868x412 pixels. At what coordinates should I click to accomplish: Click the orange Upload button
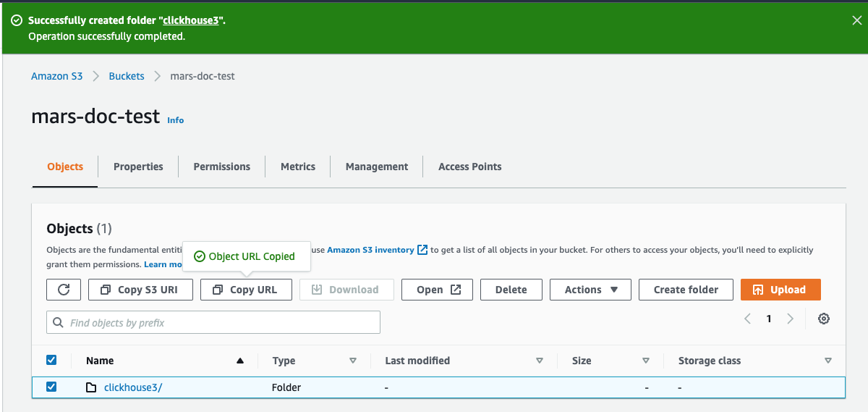pyautogui.click(x=780, y=290)
